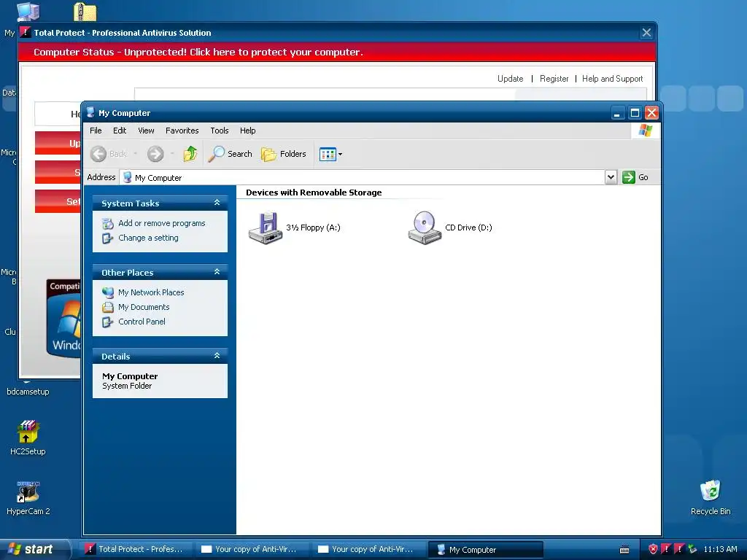
Task: Go up one folder level
Action: [190, 154]
